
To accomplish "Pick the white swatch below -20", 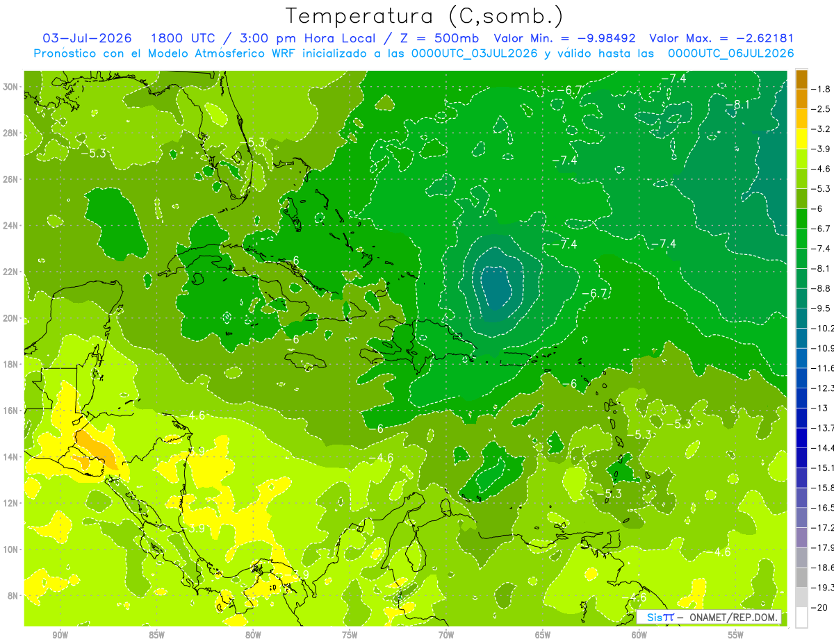I will pyautogui.click(x=801, y=617).
